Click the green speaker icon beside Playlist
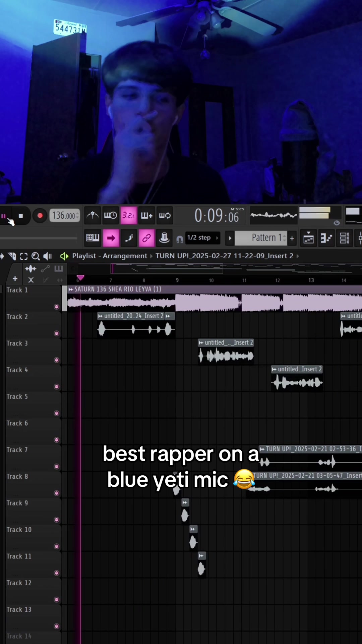 [x=64, y=257]
